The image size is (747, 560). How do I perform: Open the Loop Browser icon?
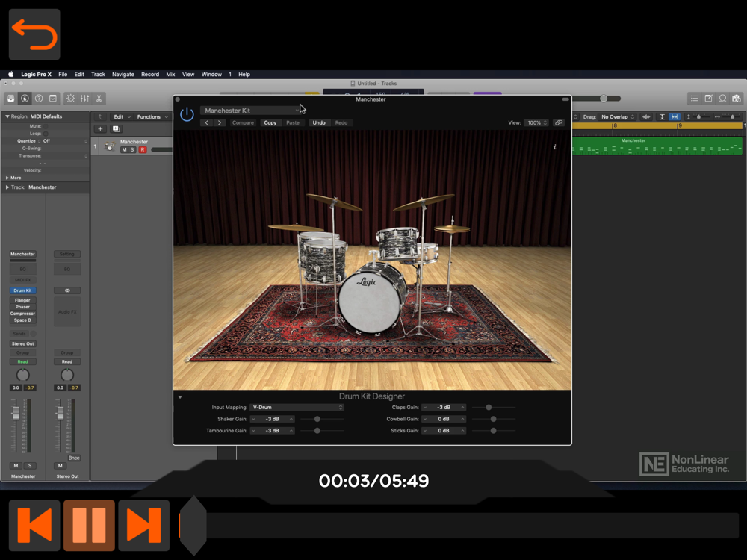point(722,99)
